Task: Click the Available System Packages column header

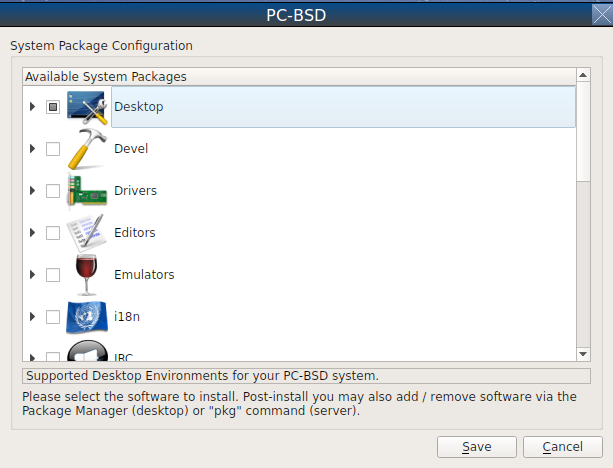Action: [x=299, y=77]
